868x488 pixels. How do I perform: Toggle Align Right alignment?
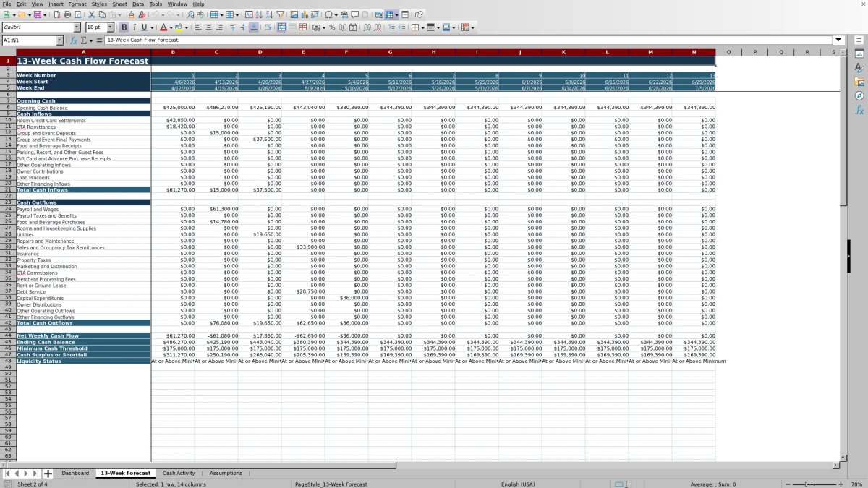(218, 27)
